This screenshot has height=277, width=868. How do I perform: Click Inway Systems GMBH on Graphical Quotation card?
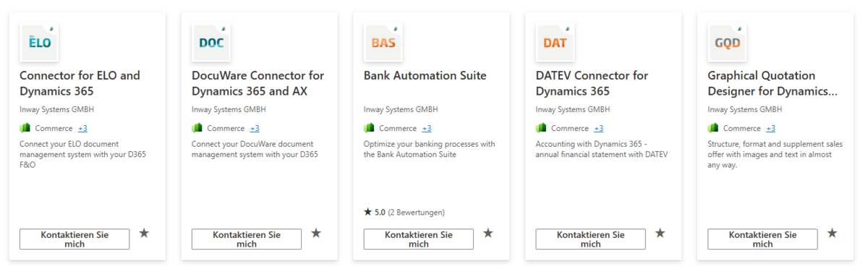point(745,110)
